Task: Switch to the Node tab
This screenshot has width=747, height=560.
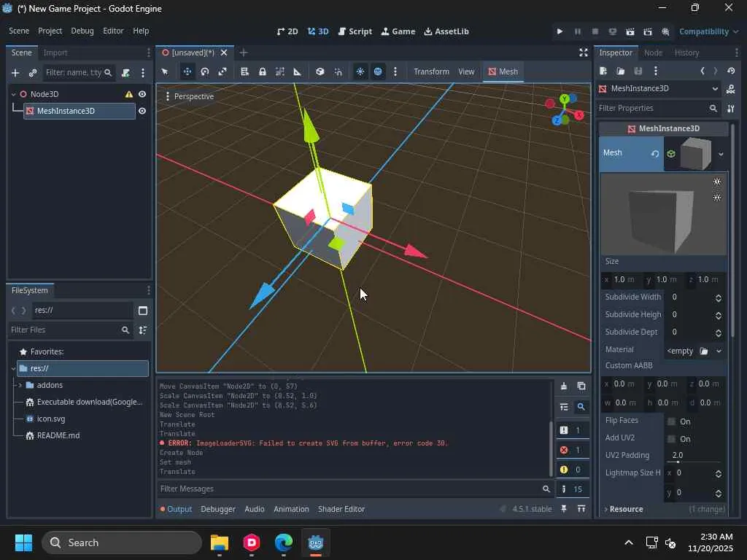Action: click(x=653, y=52)
